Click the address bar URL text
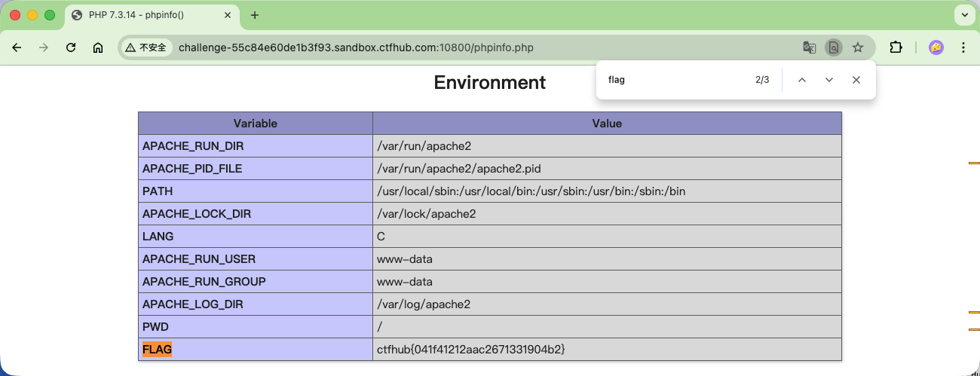Image resolution: width=980 pixels, height=376 pixels. click(356, 47)
